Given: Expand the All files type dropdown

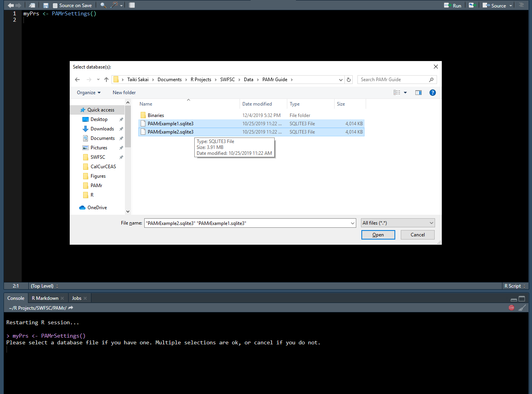Looking at the screenshot, I should coord(398,223).
